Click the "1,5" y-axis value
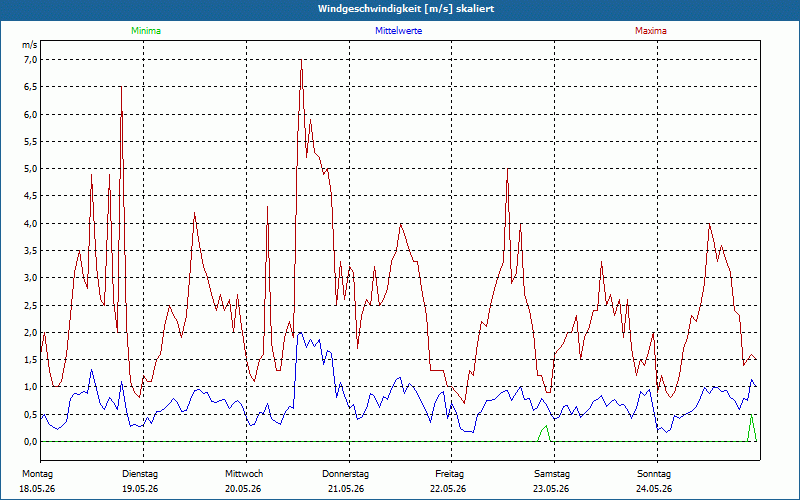Viewport: 800px width, 500px height. (x=31, y=360)
